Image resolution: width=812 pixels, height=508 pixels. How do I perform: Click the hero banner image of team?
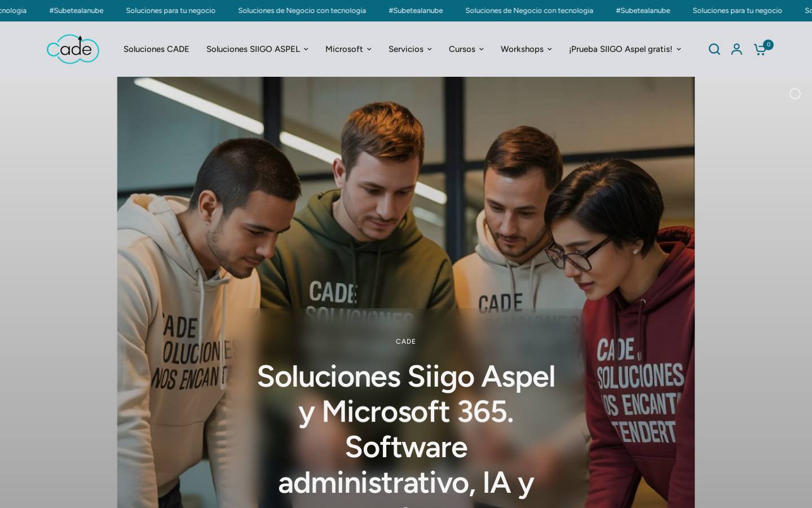(406, 292)
